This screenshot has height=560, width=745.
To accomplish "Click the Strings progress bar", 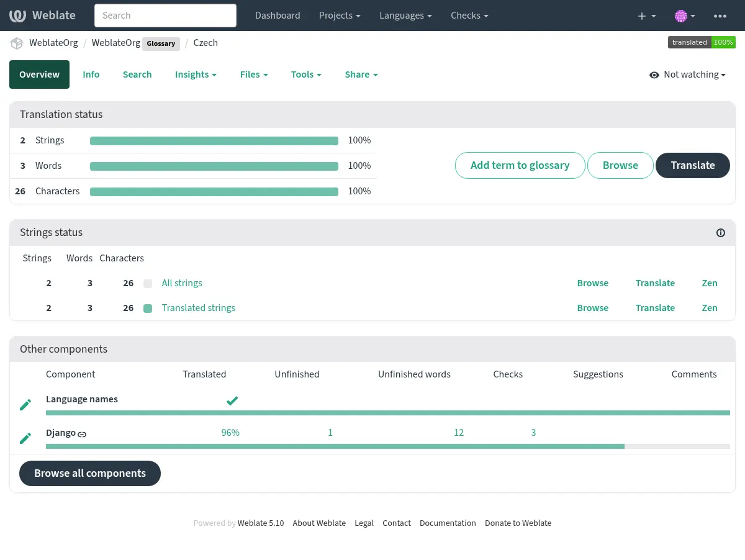I will [x=214, y=141].
